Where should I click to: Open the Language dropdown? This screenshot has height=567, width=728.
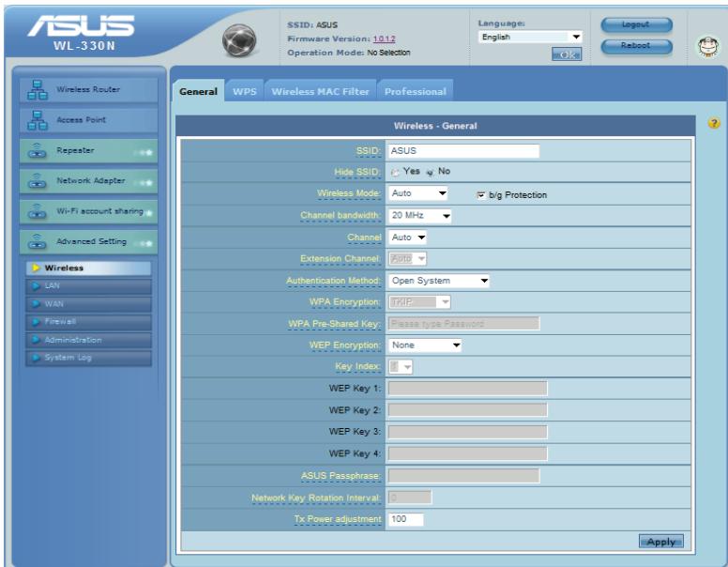(x=530, y=37)
